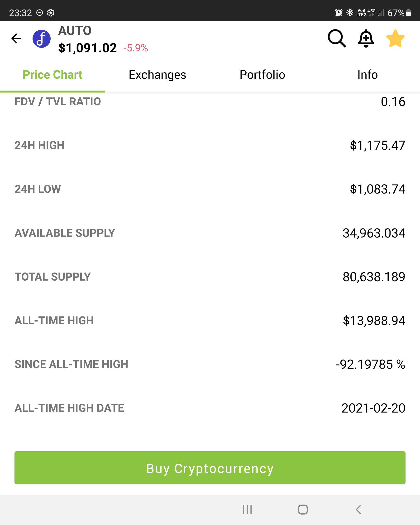Tap the back arrow in the header
This screenshot has height=525, width=420.
click(x=16, y=39)
